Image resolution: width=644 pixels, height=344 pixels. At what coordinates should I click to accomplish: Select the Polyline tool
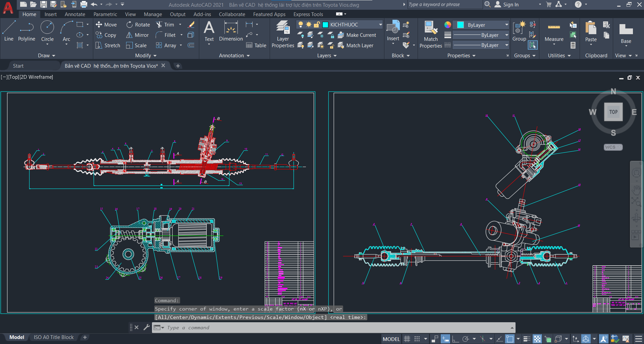(x=26, y=31)
